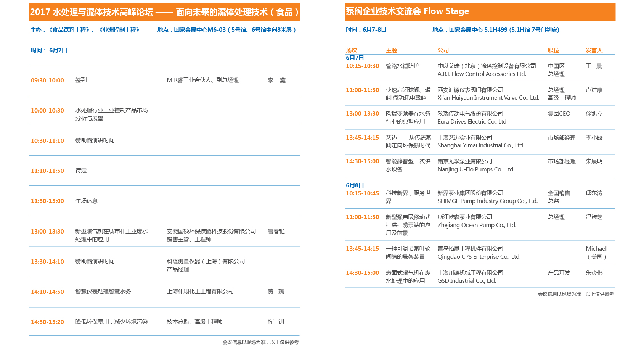Screen dimensions: 644x348
Task: Click the 09:30-10:00 签到 time slot
Action: click(x=47, y=81)
